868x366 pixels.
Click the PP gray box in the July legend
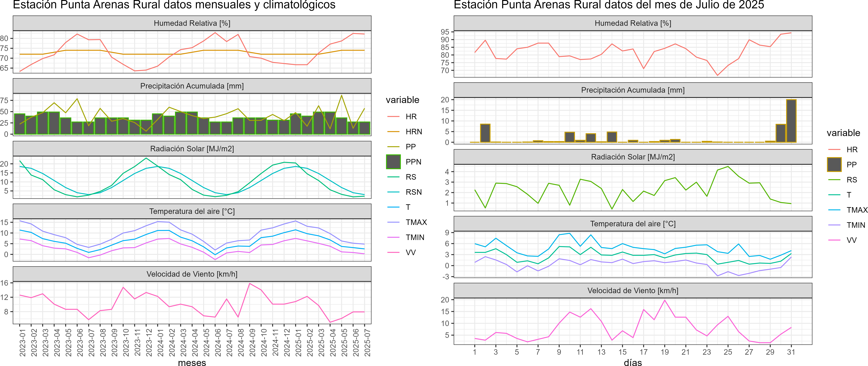coord(834,165)
